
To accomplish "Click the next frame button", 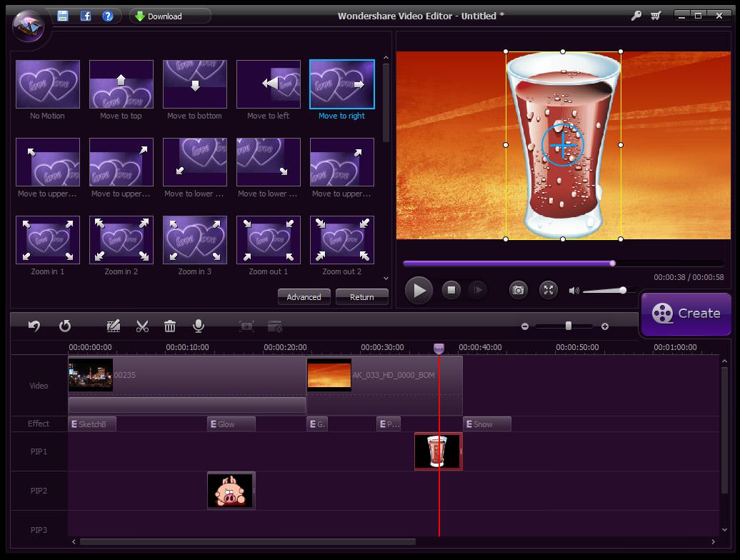I will click(478, 290).
